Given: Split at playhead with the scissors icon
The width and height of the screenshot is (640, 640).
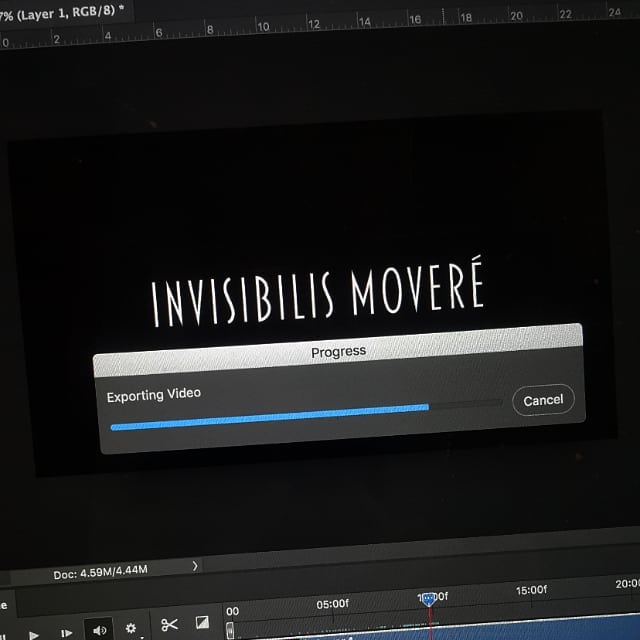Looking at the screenshot, I should 168,626.
